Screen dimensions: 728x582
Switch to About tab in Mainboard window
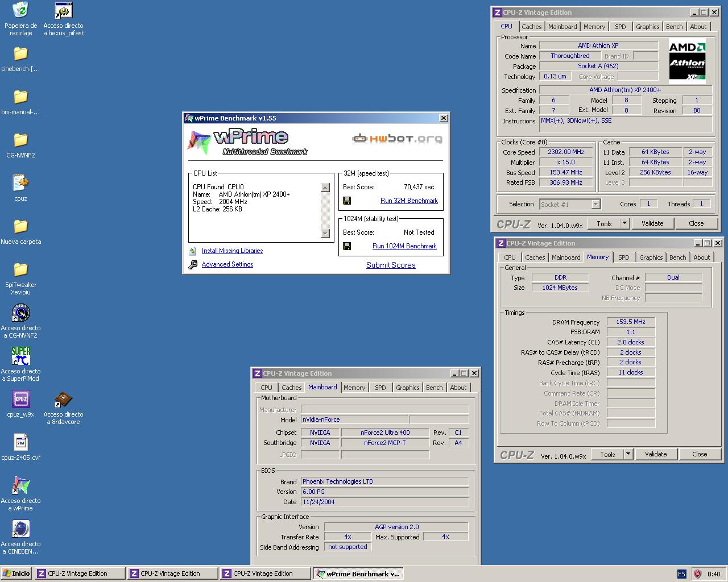458,388
